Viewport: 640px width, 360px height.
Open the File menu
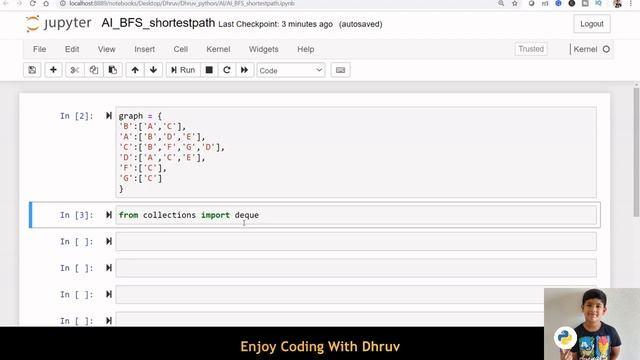[x=40, y=49]
